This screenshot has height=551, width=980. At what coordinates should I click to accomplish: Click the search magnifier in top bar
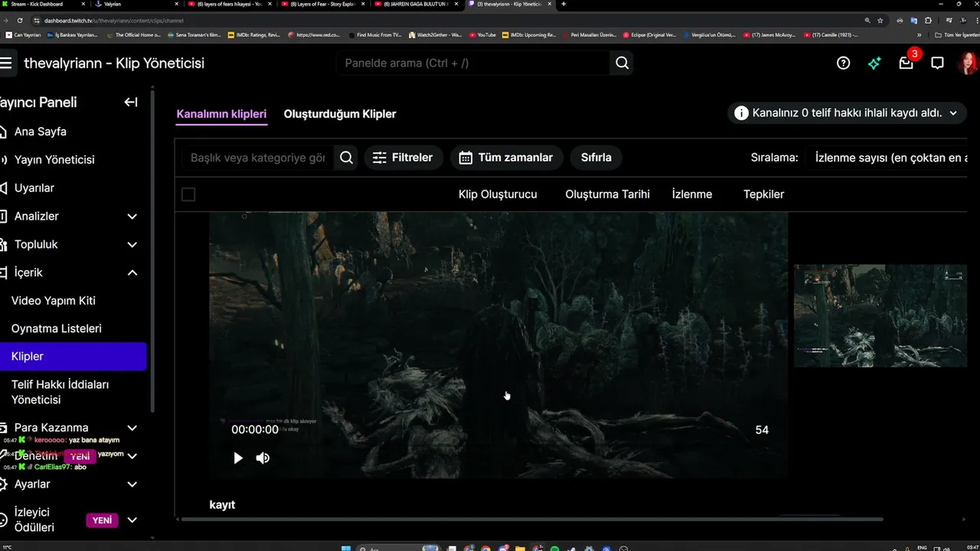click(622, 63)
